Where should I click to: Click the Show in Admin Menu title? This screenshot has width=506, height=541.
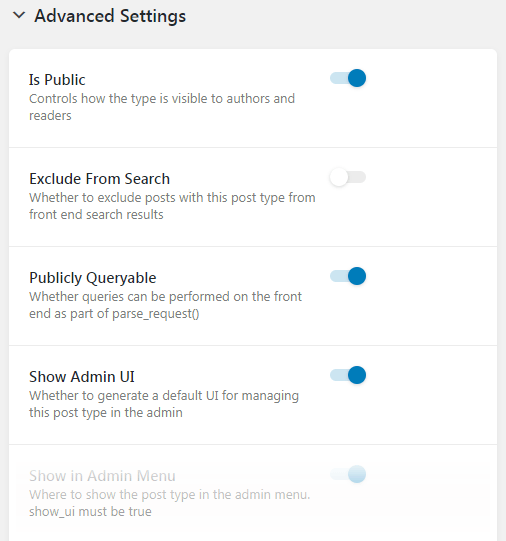[102, 476]
